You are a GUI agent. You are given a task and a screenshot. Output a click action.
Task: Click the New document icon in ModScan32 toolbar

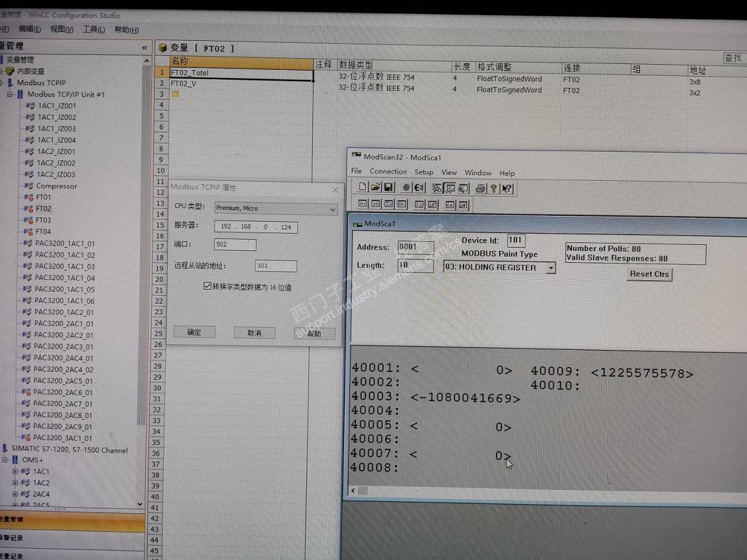click(x=362, y=187)
